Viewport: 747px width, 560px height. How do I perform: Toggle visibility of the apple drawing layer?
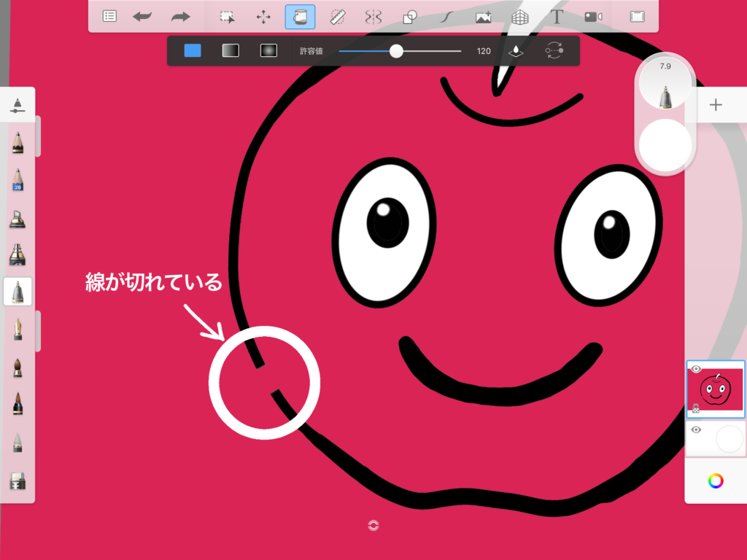point(696,369)
